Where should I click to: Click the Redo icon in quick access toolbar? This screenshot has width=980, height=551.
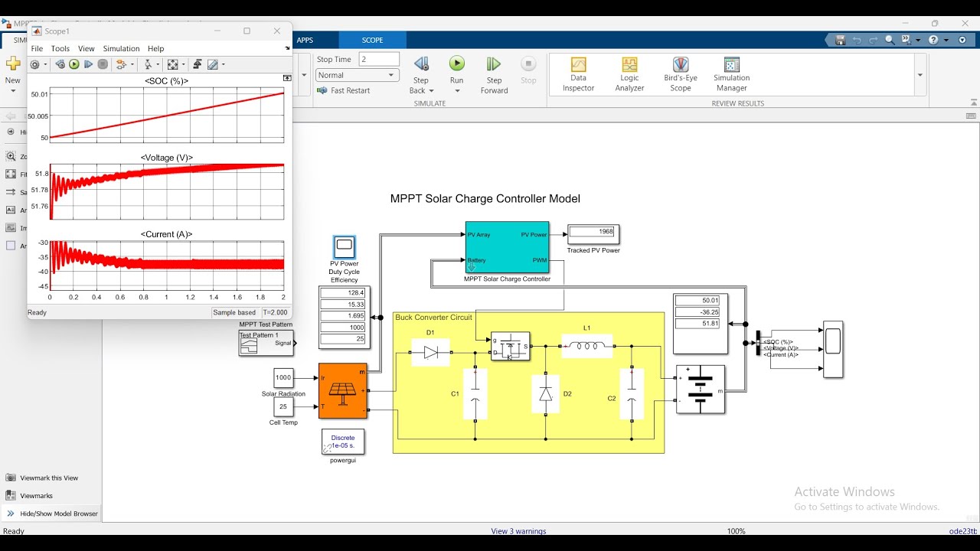pos(874,40)
